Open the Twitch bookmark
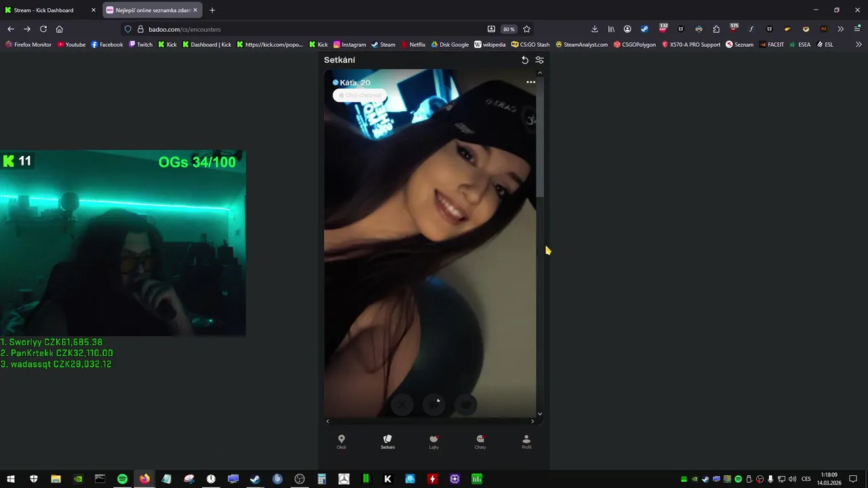This screenshot has width=868, height=488. (140, 45)
